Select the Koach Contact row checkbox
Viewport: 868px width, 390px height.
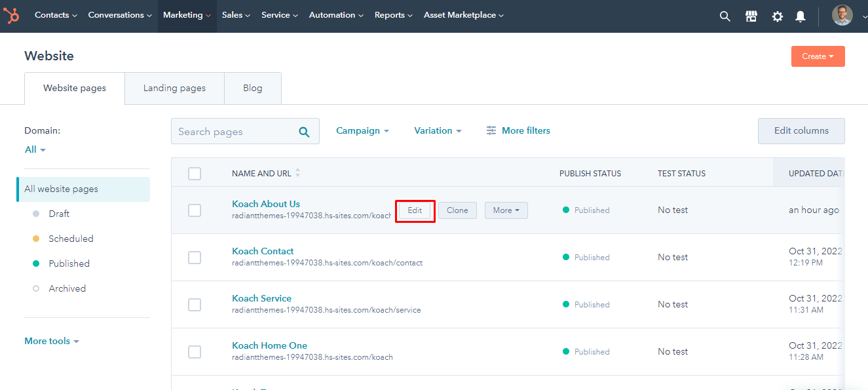(x=195, y=258)
